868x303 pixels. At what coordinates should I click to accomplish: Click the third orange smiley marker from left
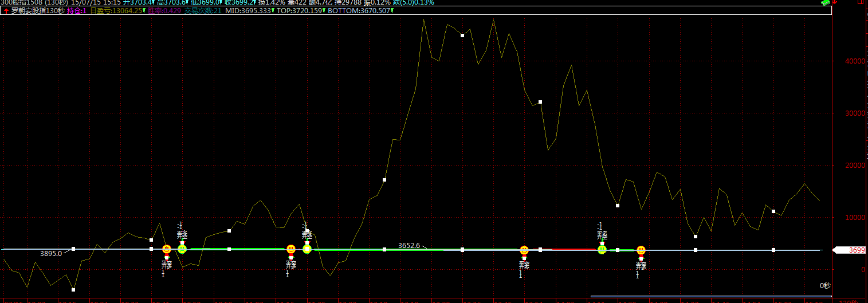coord(524,250)
